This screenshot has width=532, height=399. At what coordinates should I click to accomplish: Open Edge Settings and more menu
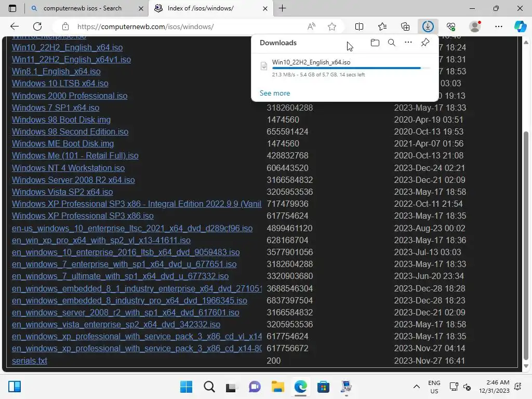(x=498, y=26)
